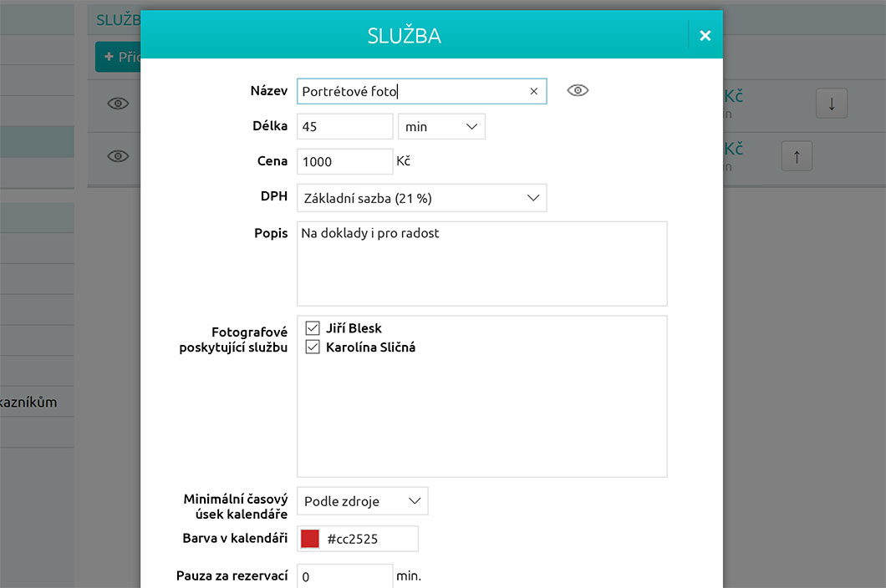The image size is (886, 588).
Task: Close the Služba dialog with the X
Action: point(705,35)
